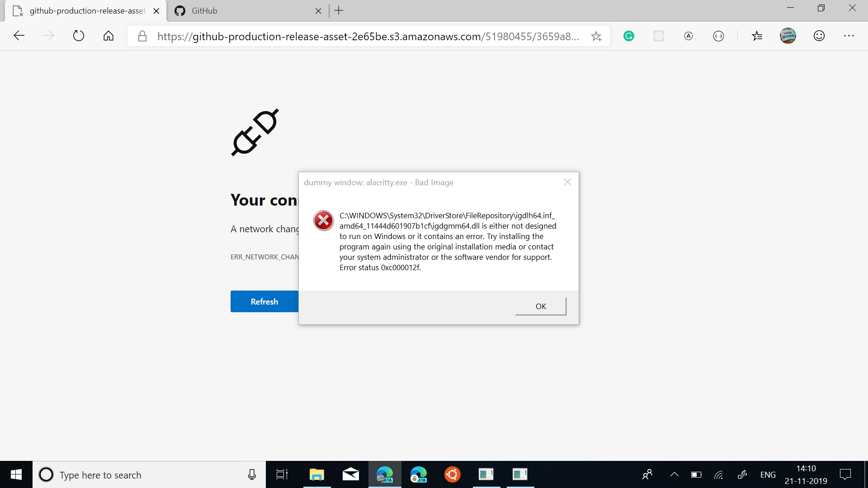The width and height of the screenshot is (868, 488).
Task: Launch Ubuntu from the taskbar
Action: 452,474
